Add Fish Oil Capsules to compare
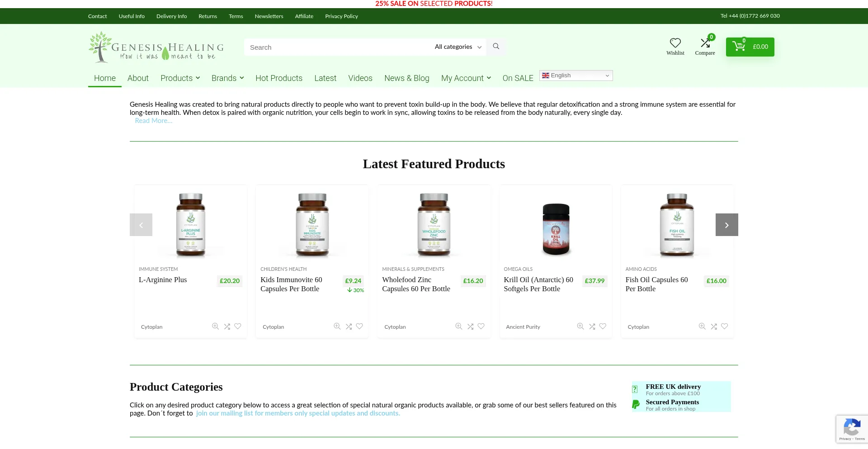This screenshot has width=868, height=449. tap(713, 326)
